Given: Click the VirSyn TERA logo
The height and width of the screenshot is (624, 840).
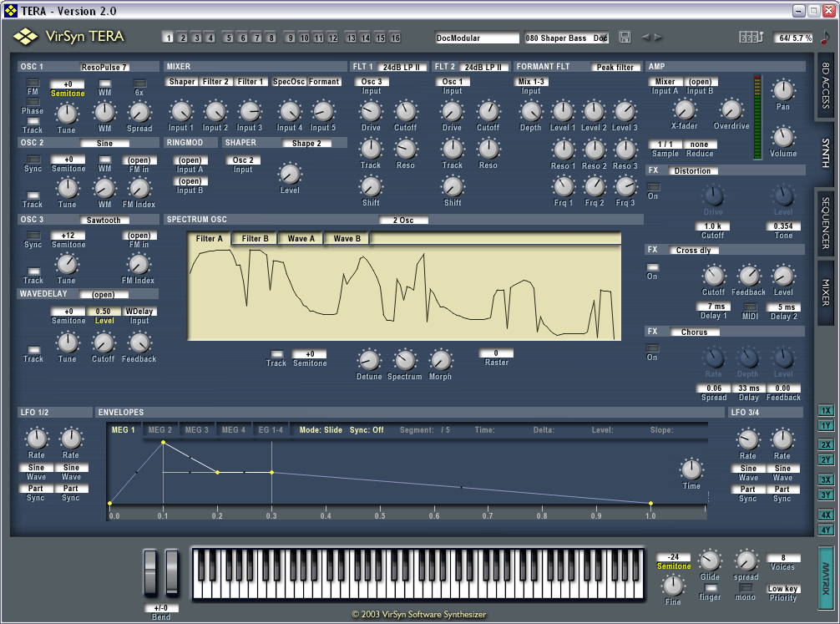Looking at the screenshot, I should [x=69, y=37].
